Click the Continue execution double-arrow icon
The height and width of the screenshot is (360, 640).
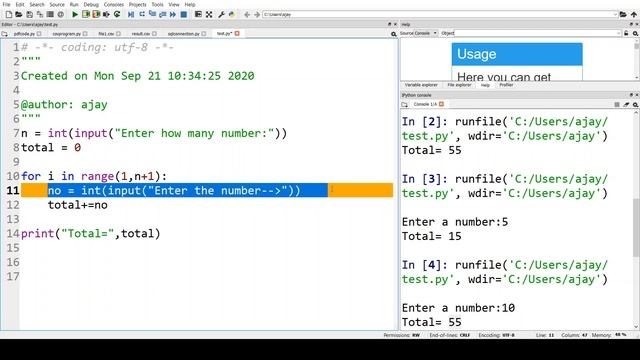pos(173,15)
